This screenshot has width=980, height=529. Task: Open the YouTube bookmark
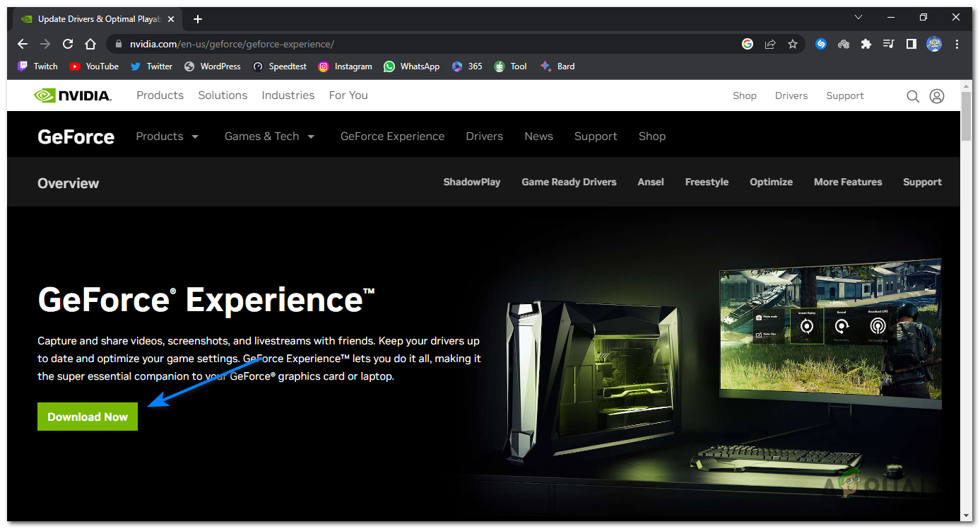click(94, 66)
